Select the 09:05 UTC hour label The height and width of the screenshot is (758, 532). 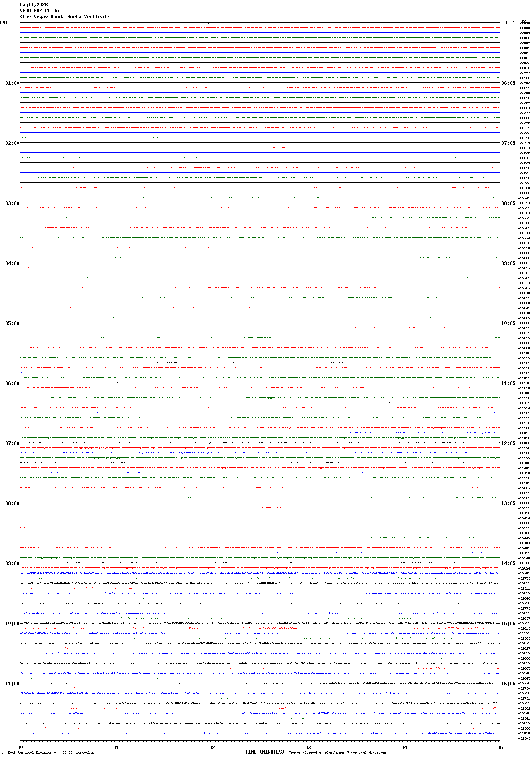pos(508,263)
